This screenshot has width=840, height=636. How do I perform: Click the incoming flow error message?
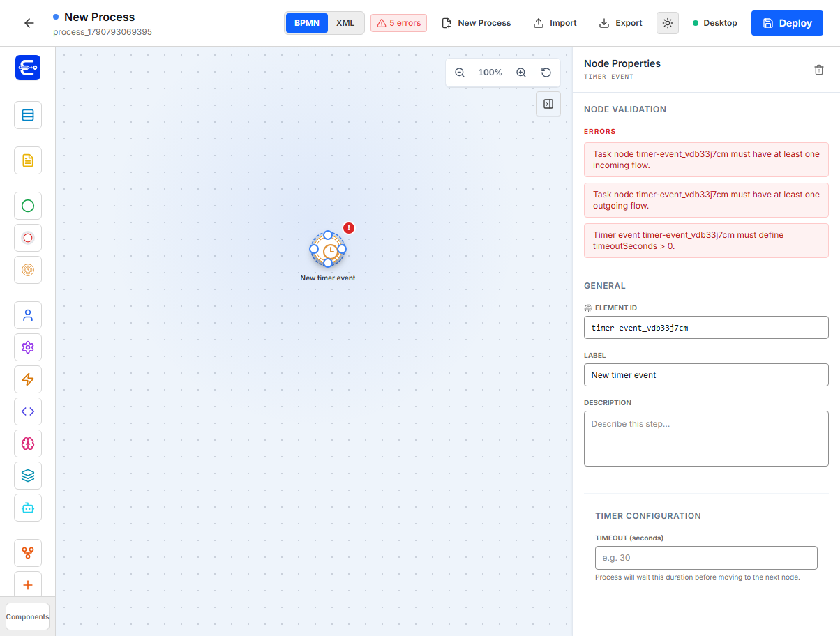[706, 160]
